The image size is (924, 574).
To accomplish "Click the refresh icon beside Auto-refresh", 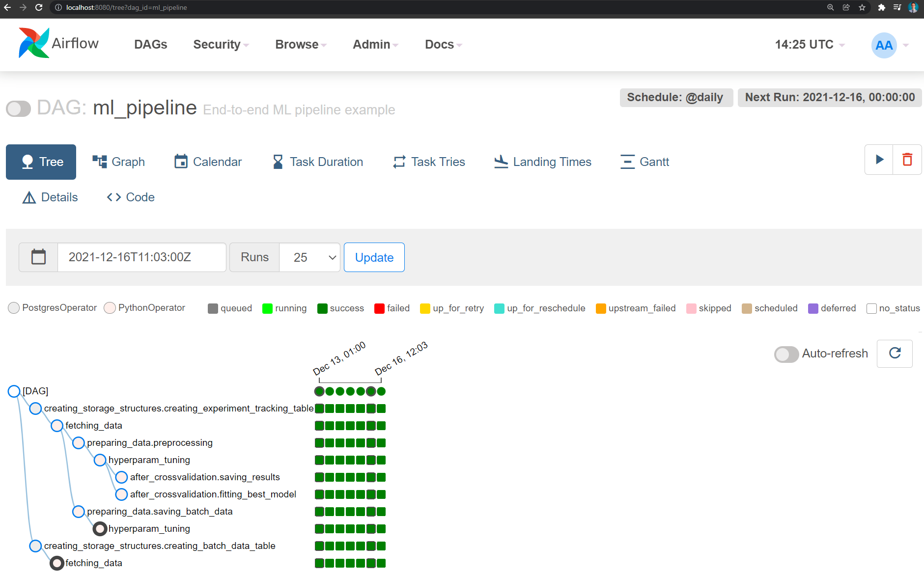I will point(895,354).
